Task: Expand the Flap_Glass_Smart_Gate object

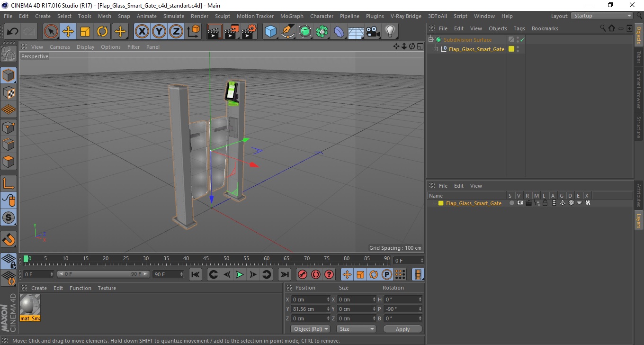Action: pyautogui.click(x=436, y=49)
